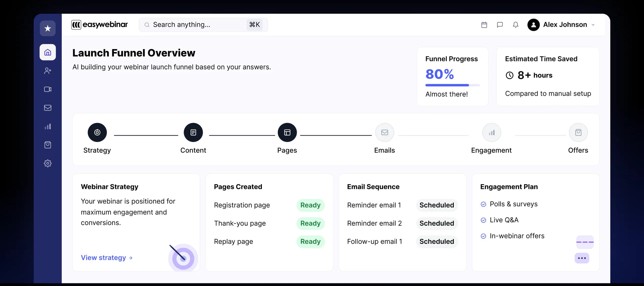Open the chat messages icon in the header
644x286 pixels.
pyautogui.click(x=500, y=25)
